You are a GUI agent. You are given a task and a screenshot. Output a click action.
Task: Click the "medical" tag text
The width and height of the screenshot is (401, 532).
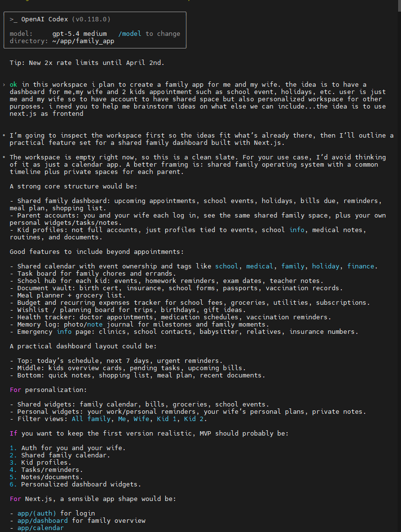click(259, 266)
